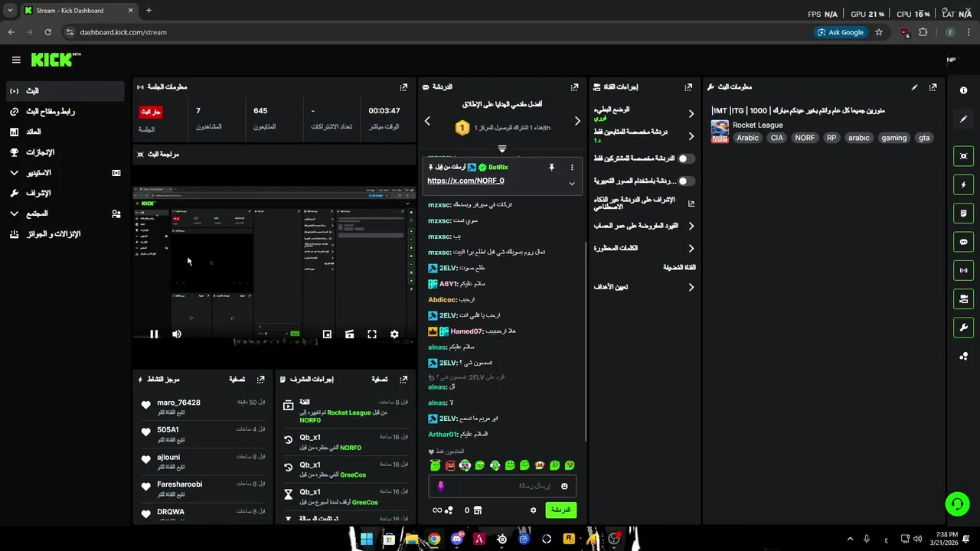Open the العائد sidebar item

[65, 132]
